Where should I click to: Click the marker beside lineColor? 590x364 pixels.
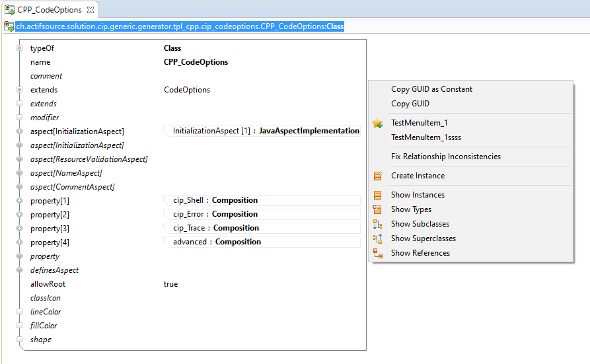tap(20, 312)
